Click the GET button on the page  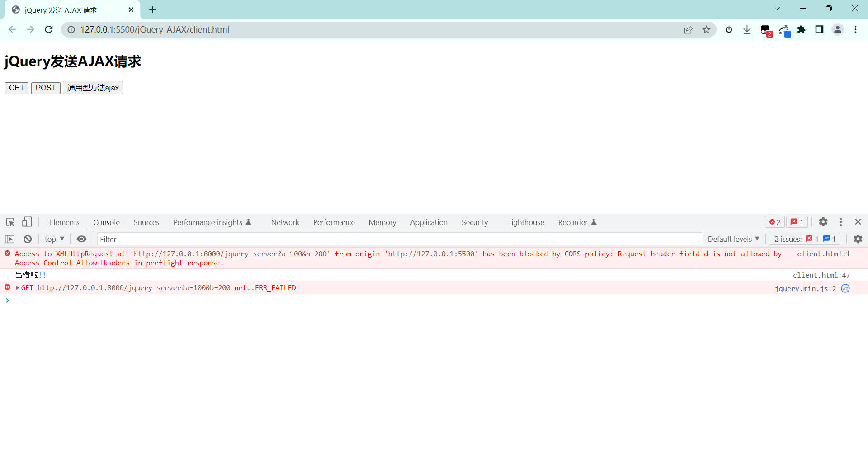click(16, 88)
